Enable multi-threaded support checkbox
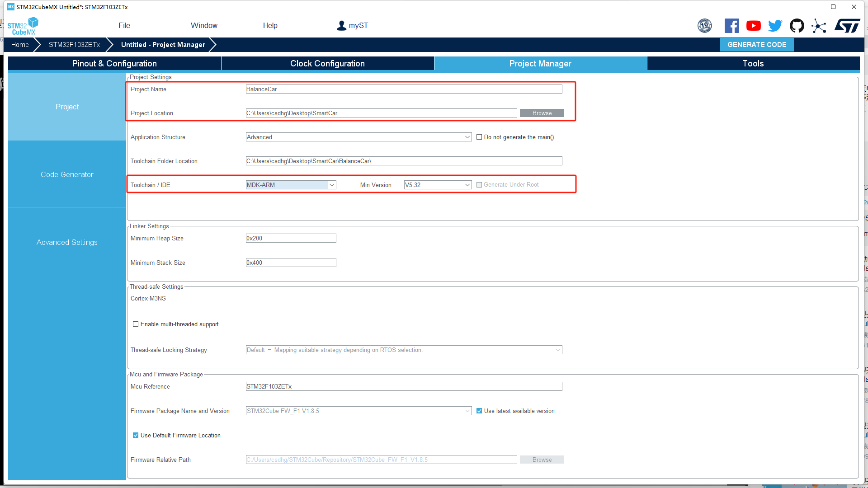 (136, 324)
